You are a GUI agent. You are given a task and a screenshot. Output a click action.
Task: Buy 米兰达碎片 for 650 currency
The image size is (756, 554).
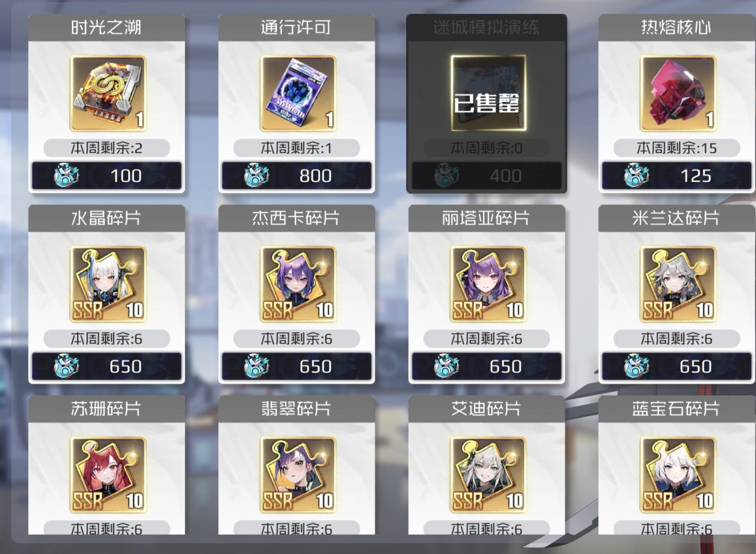[677, 366]
